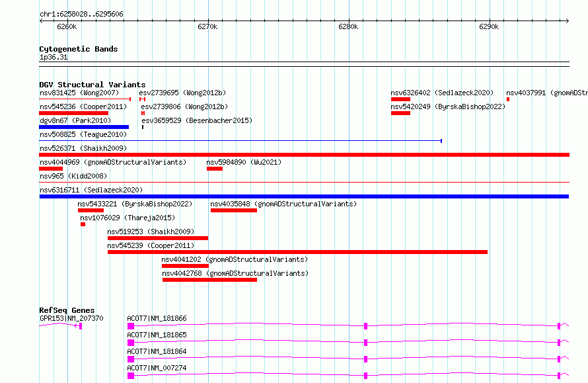Click the blue dgv8n67 variant bar
588x383 pixels.
coord(84,127)
